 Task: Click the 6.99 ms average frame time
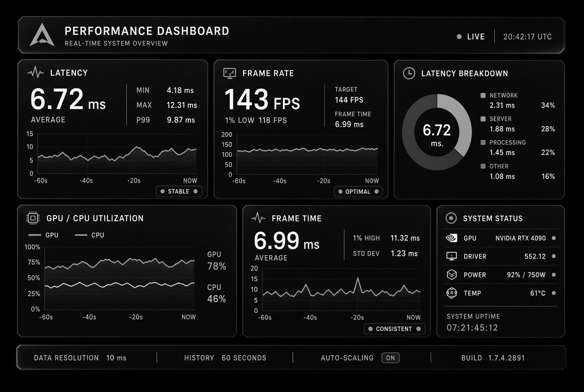287,240
